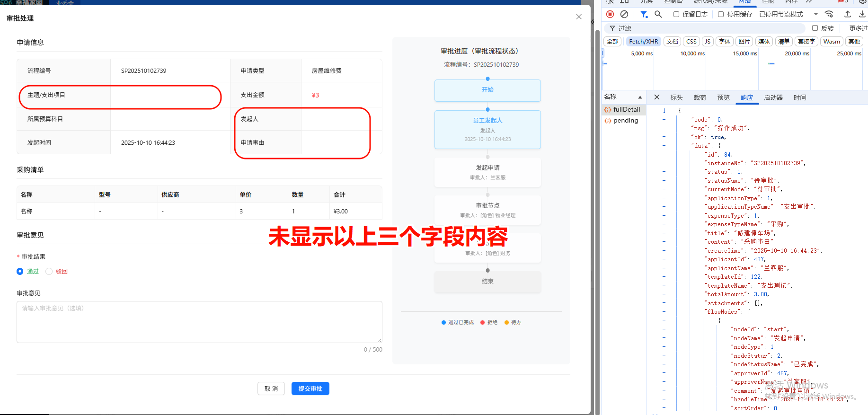Enable the 停用缓存 checkbox
The width and height of the screenshot is (868, 415).
tap(721, 14)
